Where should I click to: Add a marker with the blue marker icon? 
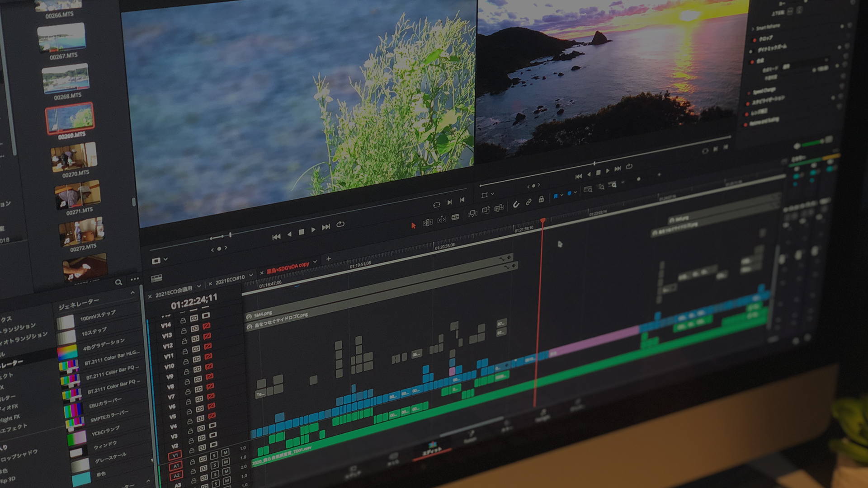[569, 194]
